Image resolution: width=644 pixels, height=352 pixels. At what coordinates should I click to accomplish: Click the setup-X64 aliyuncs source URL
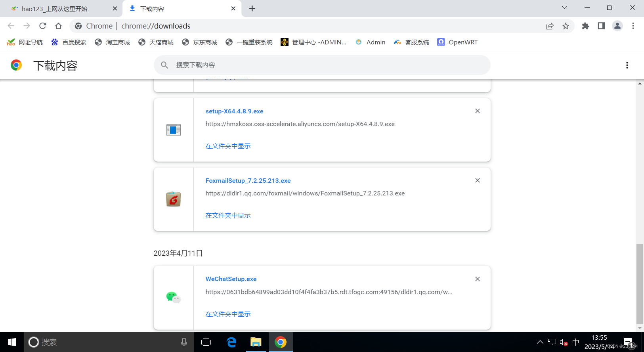tap(300, 124)
